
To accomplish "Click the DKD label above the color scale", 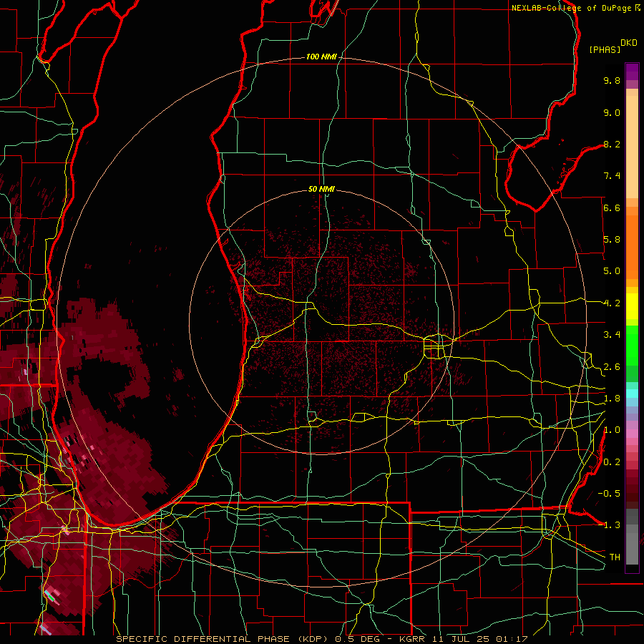I will [629, 43].
